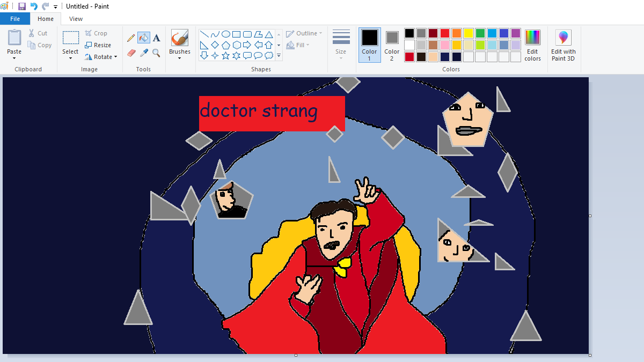Click the 'doctor strang' text on canvas

pyautogui.click(x=259, y=111)
